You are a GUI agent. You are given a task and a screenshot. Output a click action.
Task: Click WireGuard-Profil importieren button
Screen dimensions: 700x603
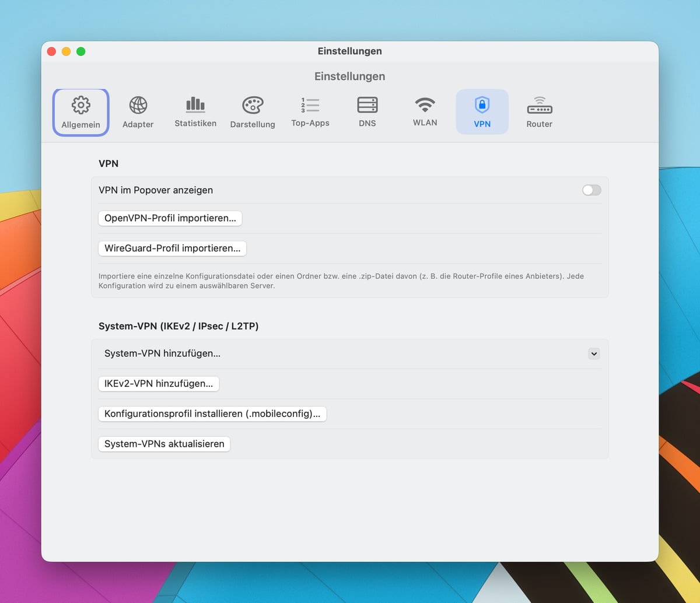[x=172, y=248]
